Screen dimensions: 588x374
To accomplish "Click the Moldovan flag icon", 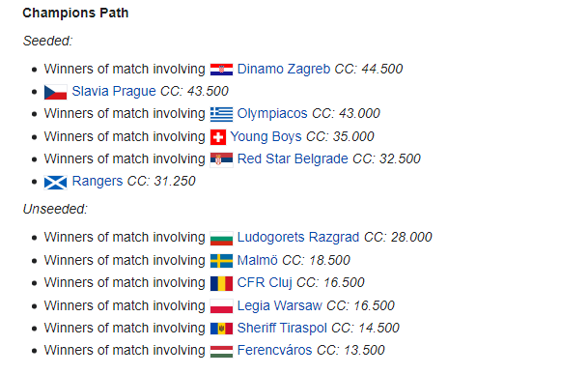I will 221,329.
